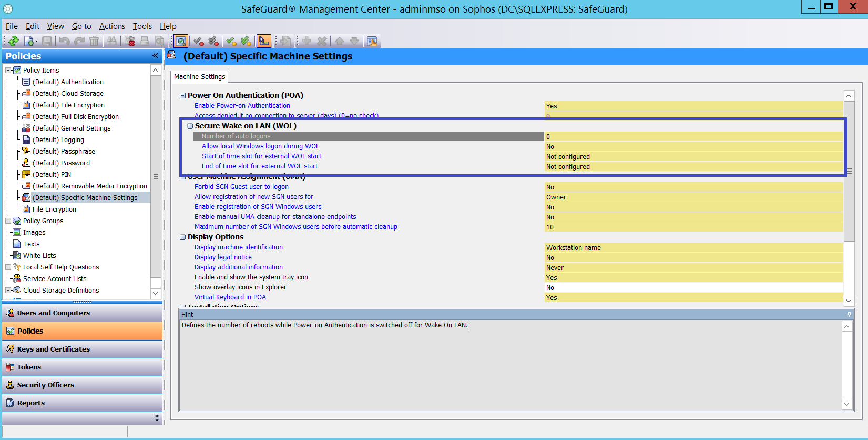Viewport: 868px width, 440px height.
Task: Open the Security Officers section
Action: [x=83, y=385]
